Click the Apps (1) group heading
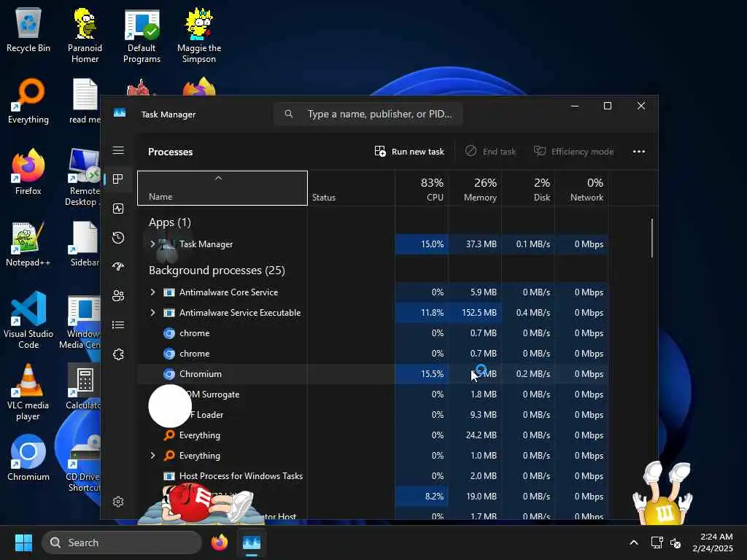This screenshot has width=747, height=560. (169, 222)
